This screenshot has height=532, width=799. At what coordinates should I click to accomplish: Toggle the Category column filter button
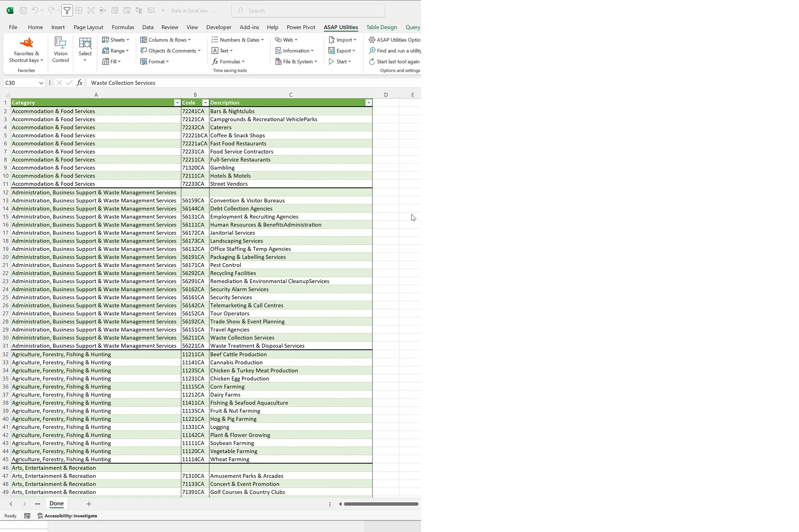click(x=177, y=103)
